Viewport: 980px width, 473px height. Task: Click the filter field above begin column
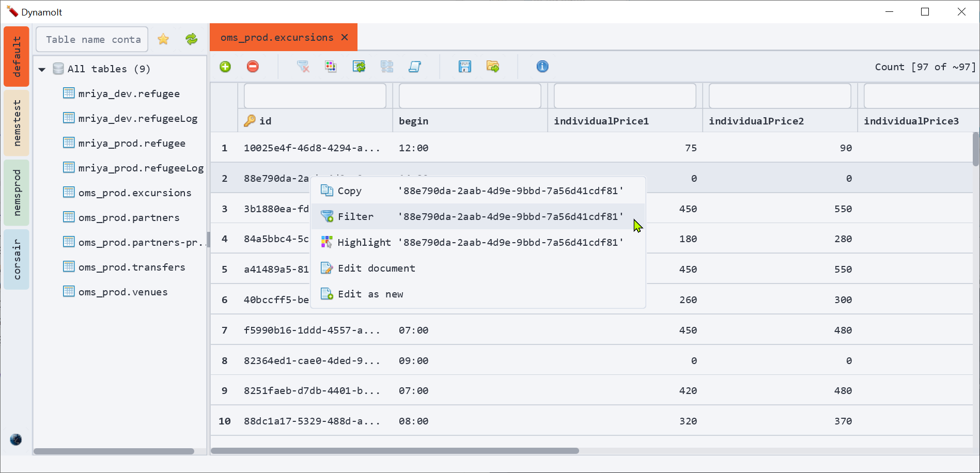(470, 96)
